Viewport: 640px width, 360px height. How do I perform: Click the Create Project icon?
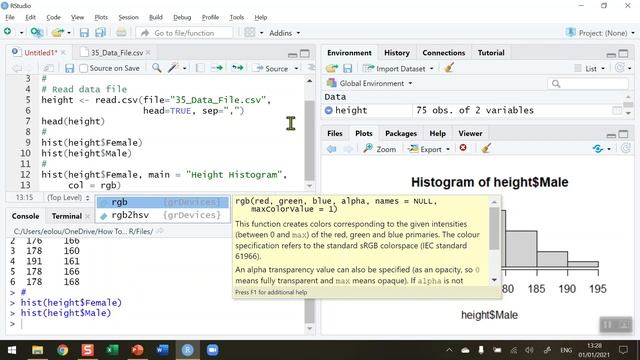click(37, 33)
